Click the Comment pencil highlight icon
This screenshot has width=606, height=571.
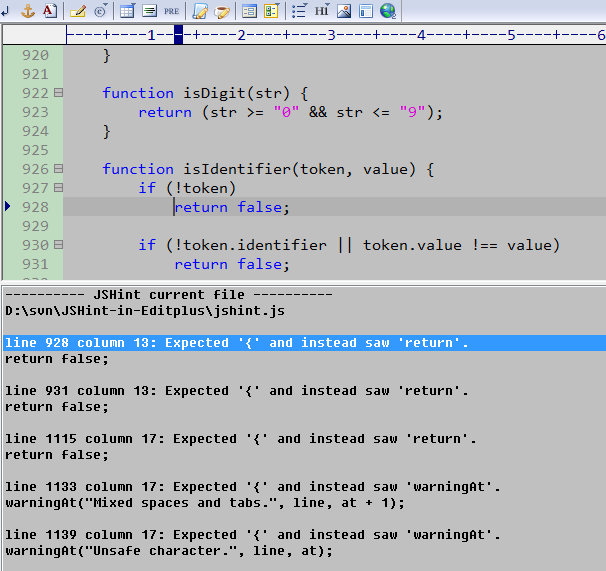tap(78, 11)
